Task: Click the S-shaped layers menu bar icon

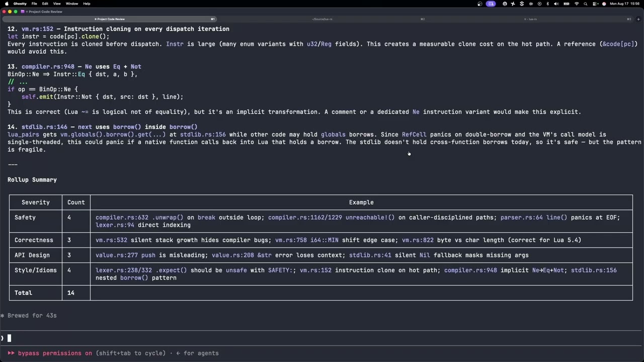Action: (x=522, y=4)
